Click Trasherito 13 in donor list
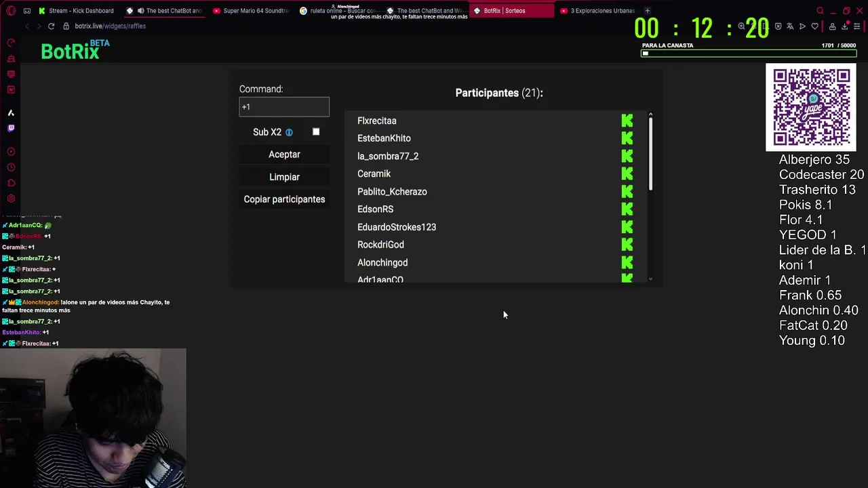868x488 pixels. [817, 190]
